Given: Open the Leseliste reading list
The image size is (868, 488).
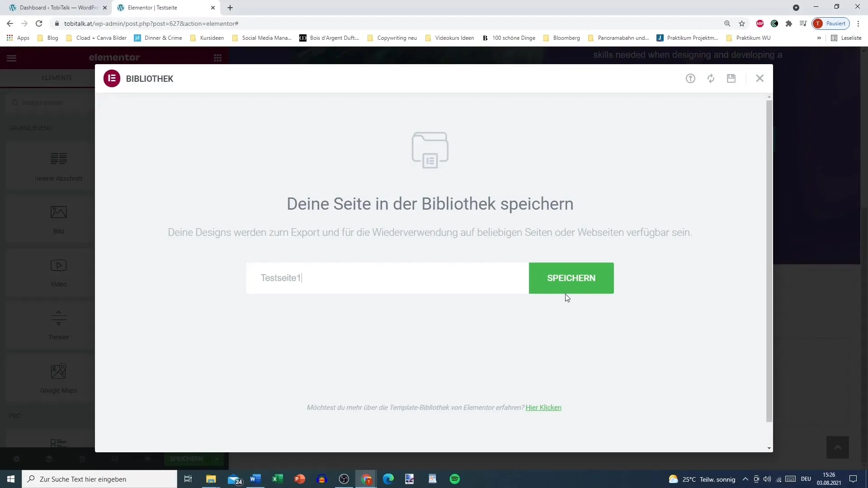Looking at the screenshot, I should pyautogui.click(x=846, y=38).
